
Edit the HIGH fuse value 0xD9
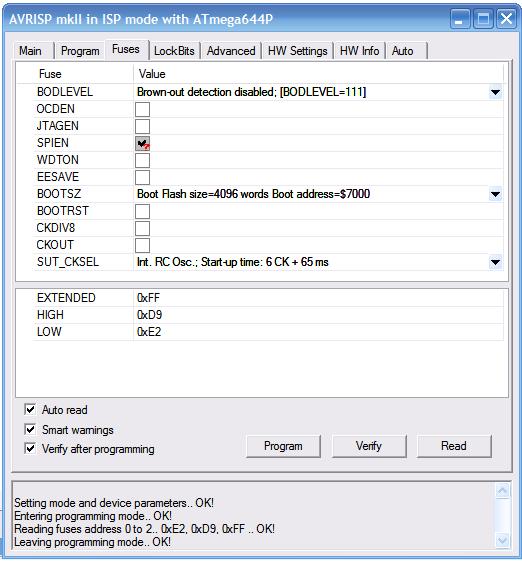point(150,315)
